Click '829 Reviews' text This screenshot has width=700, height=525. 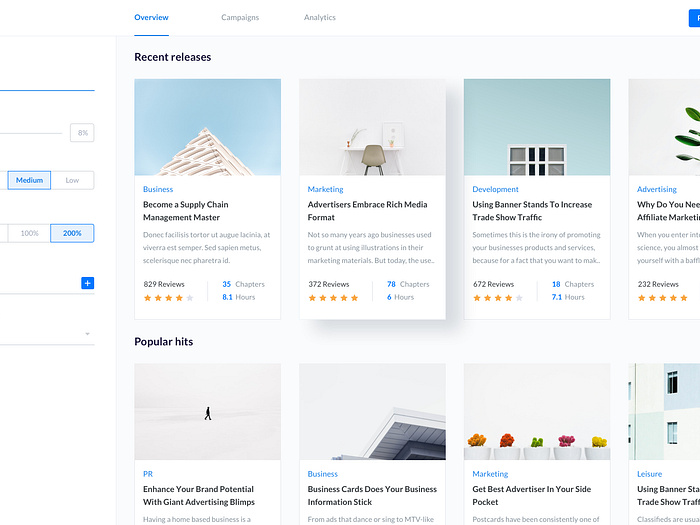tap(164, 284)
